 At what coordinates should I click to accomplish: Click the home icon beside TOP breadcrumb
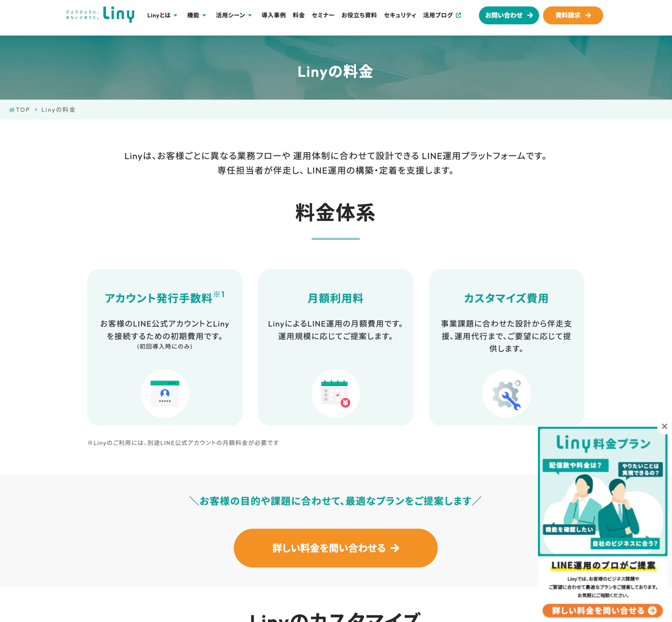tap(12, 110)
